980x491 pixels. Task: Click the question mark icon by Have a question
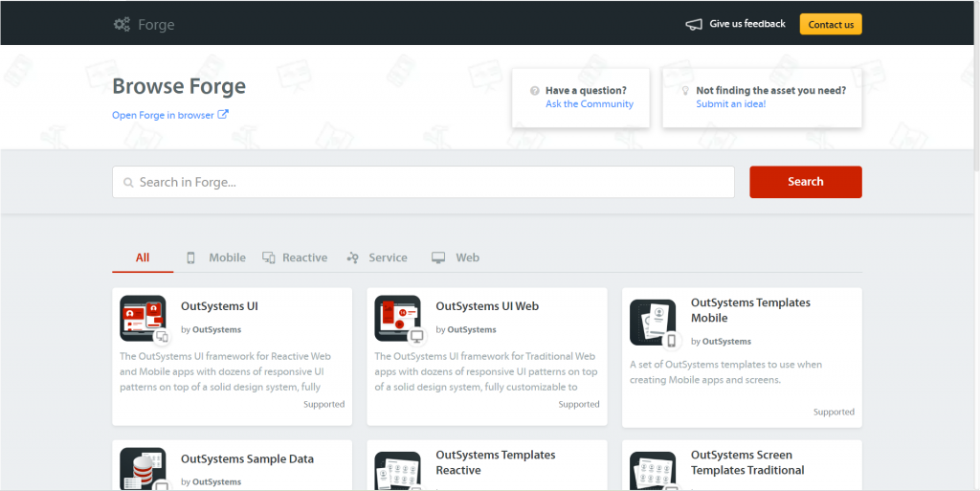point(534,91)
